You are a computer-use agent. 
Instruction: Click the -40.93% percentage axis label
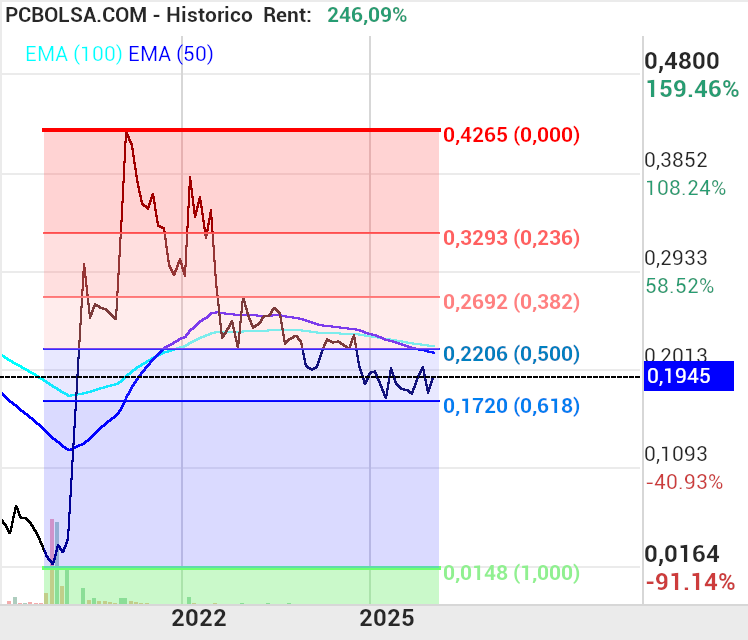pos(684,482)
